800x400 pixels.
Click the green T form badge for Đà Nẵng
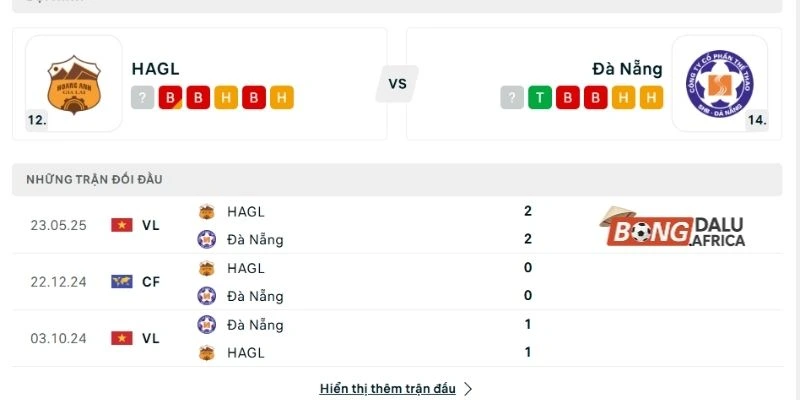pyautogui.click(x=541, y=98)
